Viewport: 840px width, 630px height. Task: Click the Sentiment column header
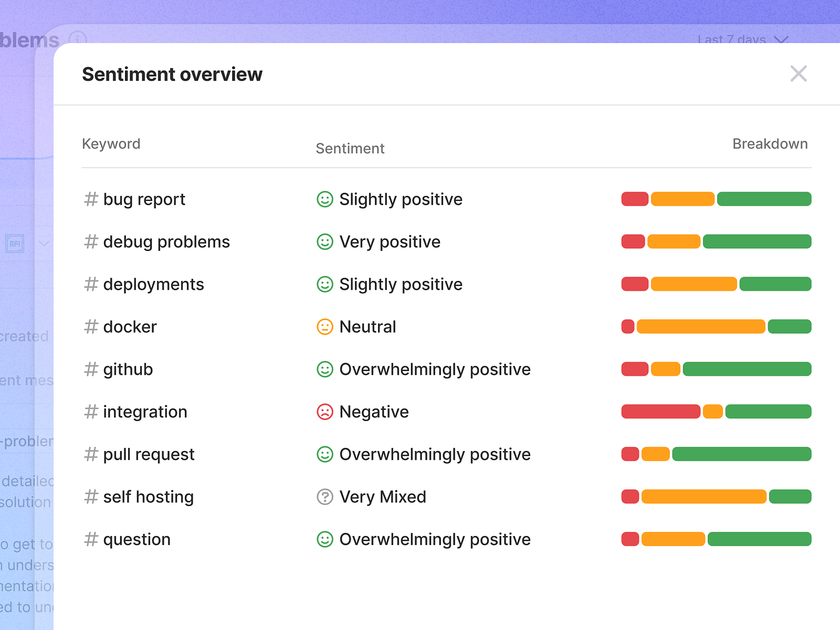[x=350, y=149]
